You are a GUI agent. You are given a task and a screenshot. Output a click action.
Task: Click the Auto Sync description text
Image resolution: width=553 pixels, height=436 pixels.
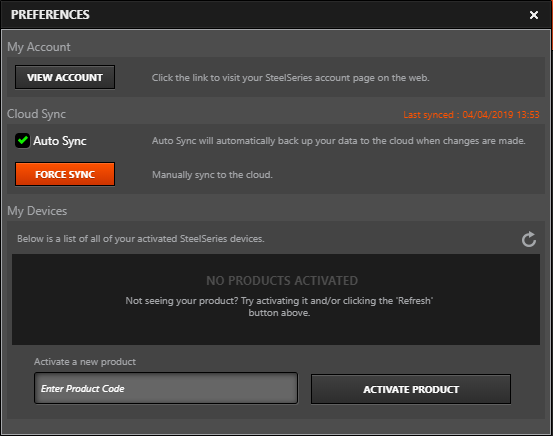pyautogui.click(x=339, y=141)
